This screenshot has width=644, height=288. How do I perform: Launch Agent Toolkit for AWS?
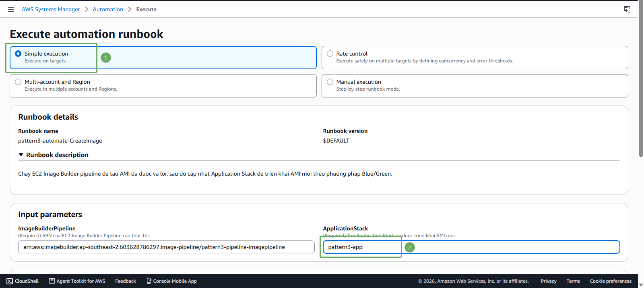coord(77,281)
